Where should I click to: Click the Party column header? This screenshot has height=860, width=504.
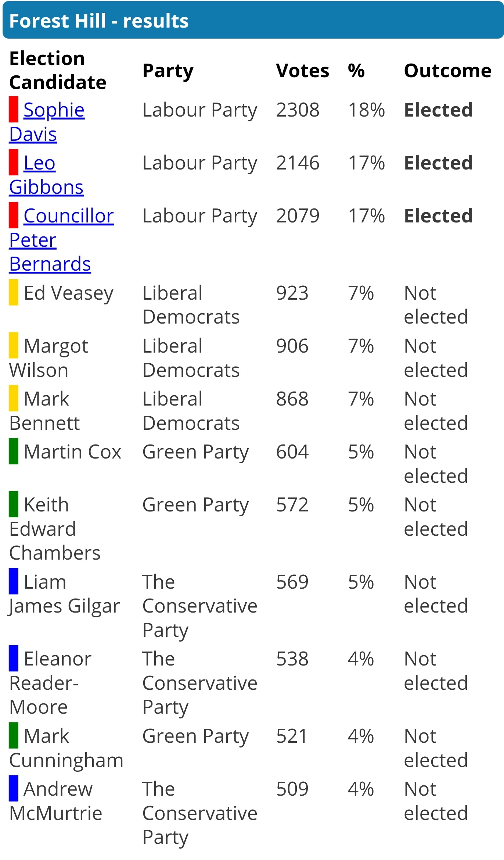click(x=168, y=71)
